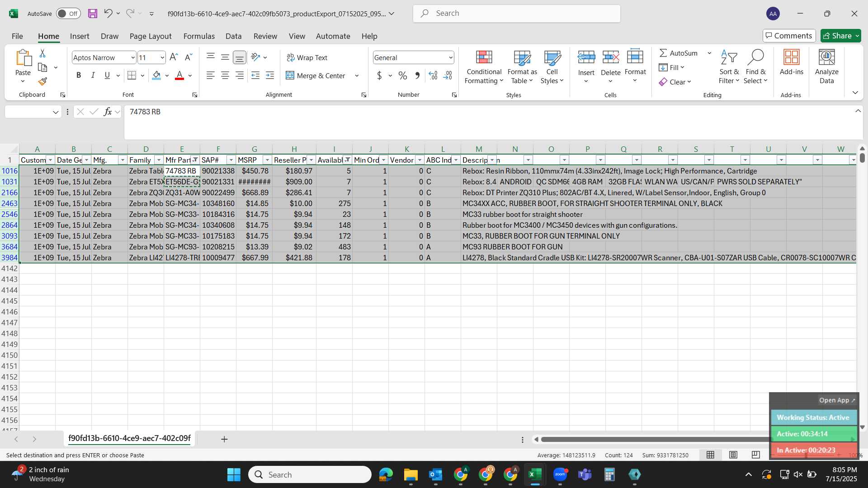
Task: Open Merge & Center options arrow
Action: pyautogui.click(x=357, y=75)
